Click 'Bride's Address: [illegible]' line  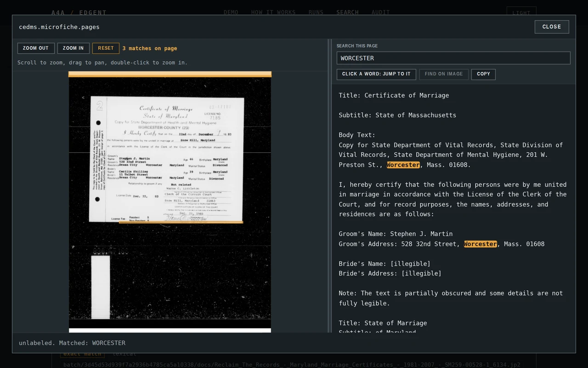pos(390,273)
